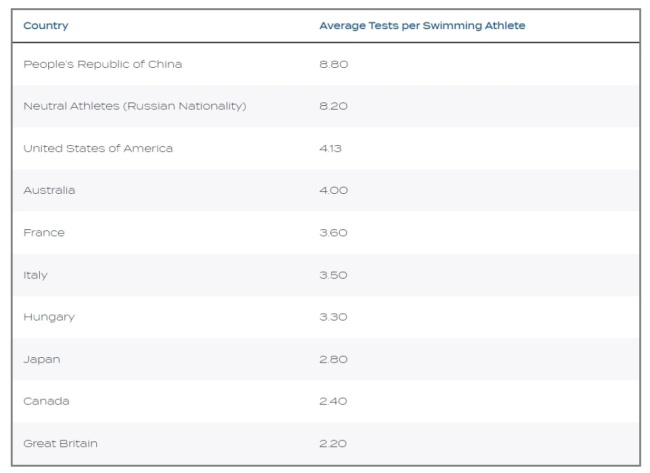Select the People's Republic of China cell
This screenshot has width=650, height=473.
point(102,64)
